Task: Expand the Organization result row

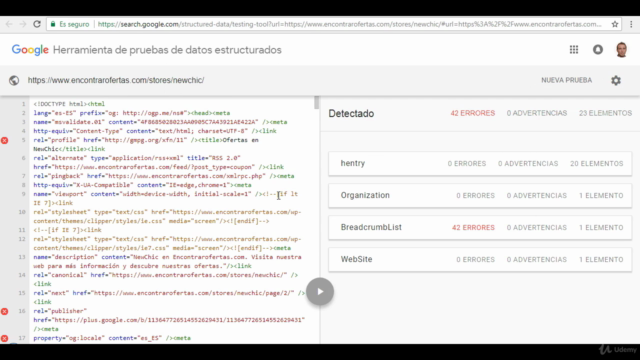Action: point(480,196)
